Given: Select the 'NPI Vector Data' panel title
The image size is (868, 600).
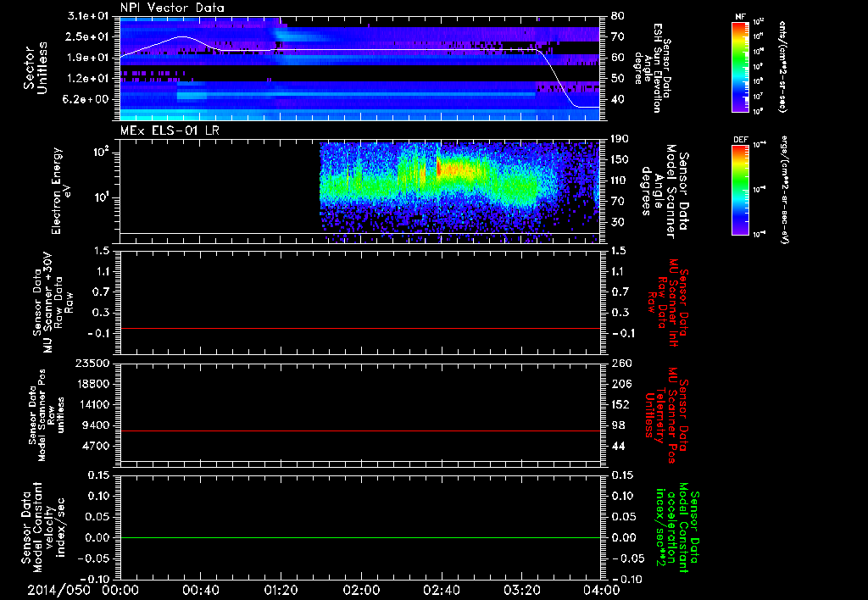Looking at the screenshot, I should point(172,8).
